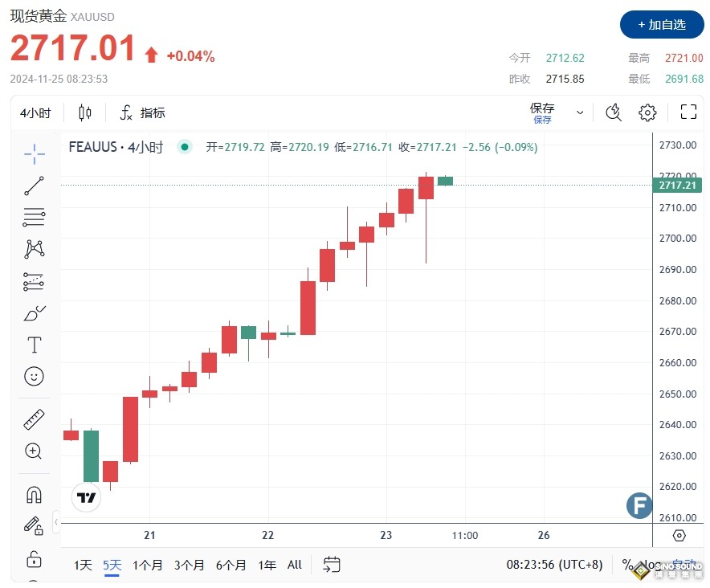Select the All time range tab
The width and height of the screenshot is (710, 588).
click(294, 565)
